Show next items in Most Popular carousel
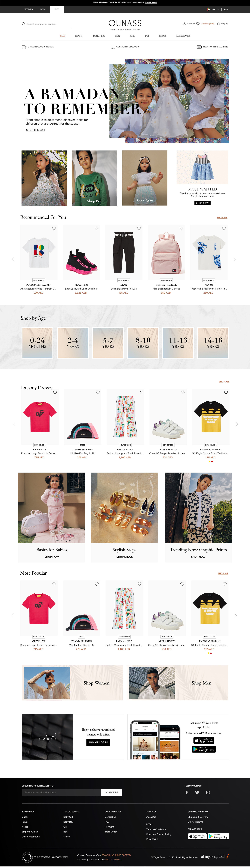 [236, 615]
